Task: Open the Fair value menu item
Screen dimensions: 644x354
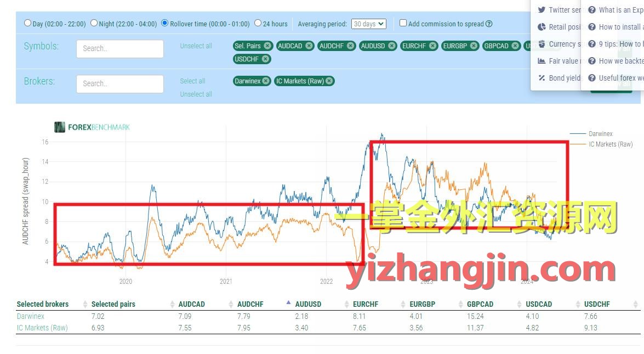Action: pos(563,61)
